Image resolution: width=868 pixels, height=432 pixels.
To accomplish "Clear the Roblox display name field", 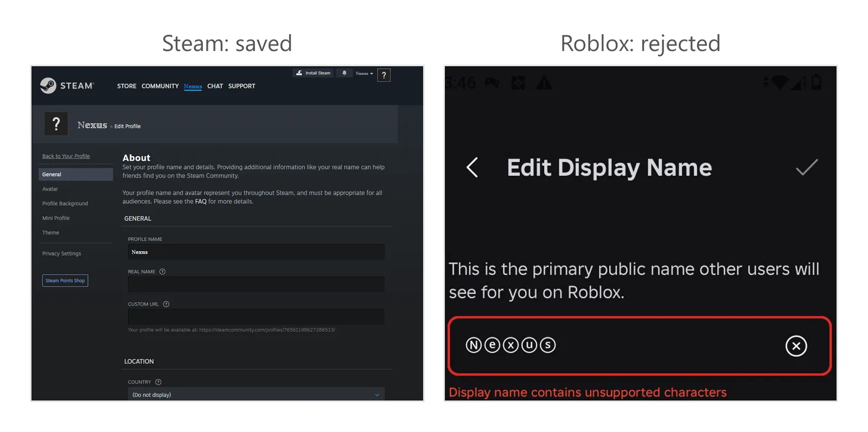I will (796, 346).
